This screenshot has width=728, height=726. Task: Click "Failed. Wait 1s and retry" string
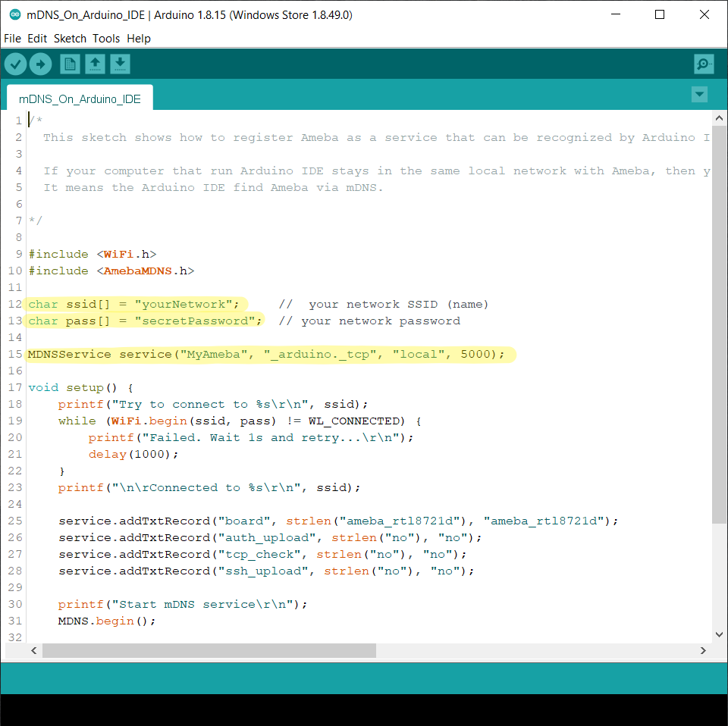coord(270,437)
